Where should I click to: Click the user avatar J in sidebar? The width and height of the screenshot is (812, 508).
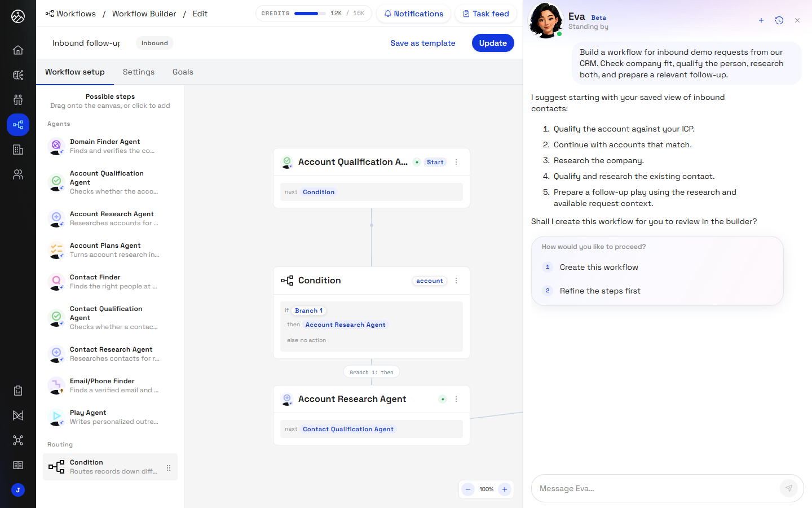(18, 490)
